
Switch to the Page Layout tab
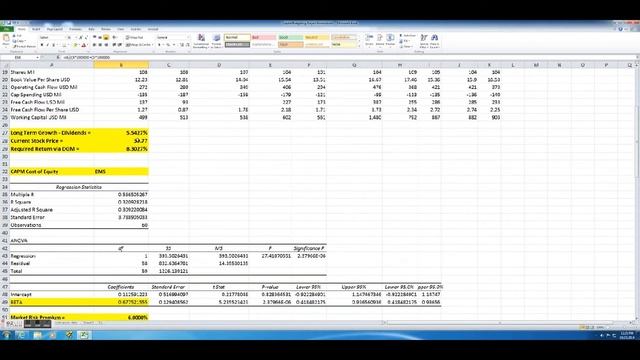54,29
